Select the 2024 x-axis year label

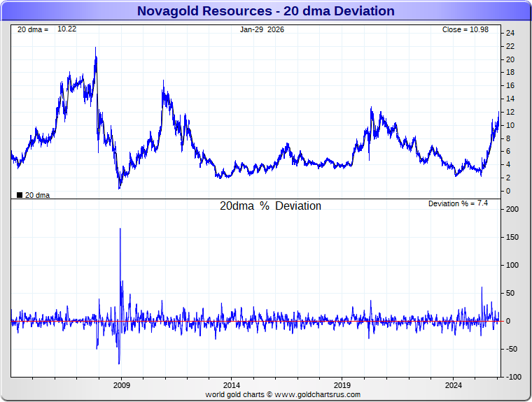click(453, 385)
